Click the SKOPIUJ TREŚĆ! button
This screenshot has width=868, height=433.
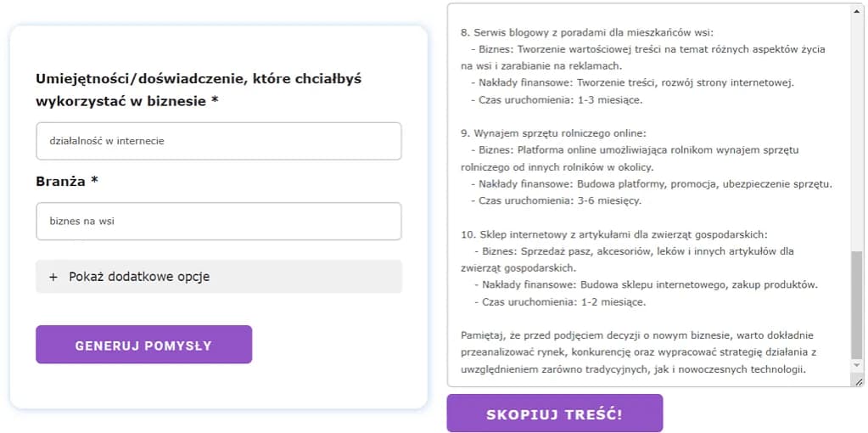click(x=554, y=413)
